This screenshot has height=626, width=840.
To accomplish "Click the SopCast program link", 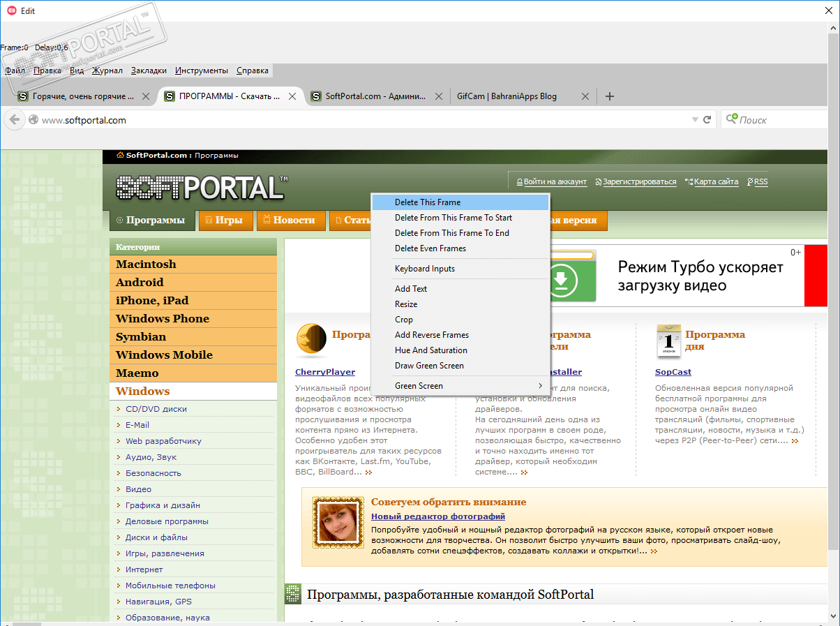I will point(673,372).
